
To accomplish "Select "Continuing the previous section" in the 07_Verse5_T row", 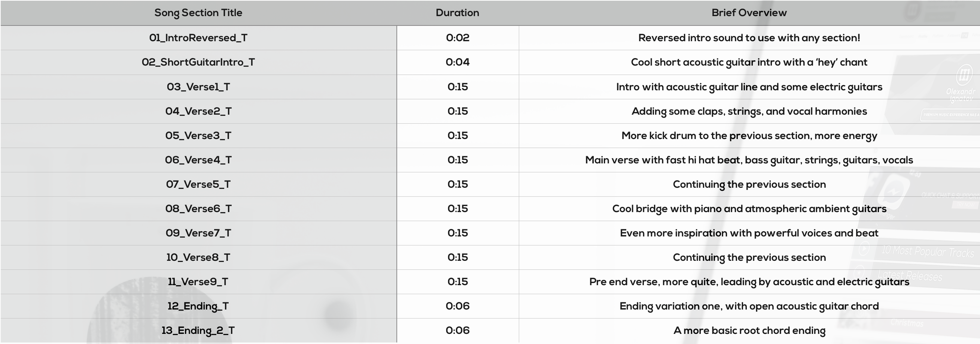I will pyautogui.click(x=749, y=185).
